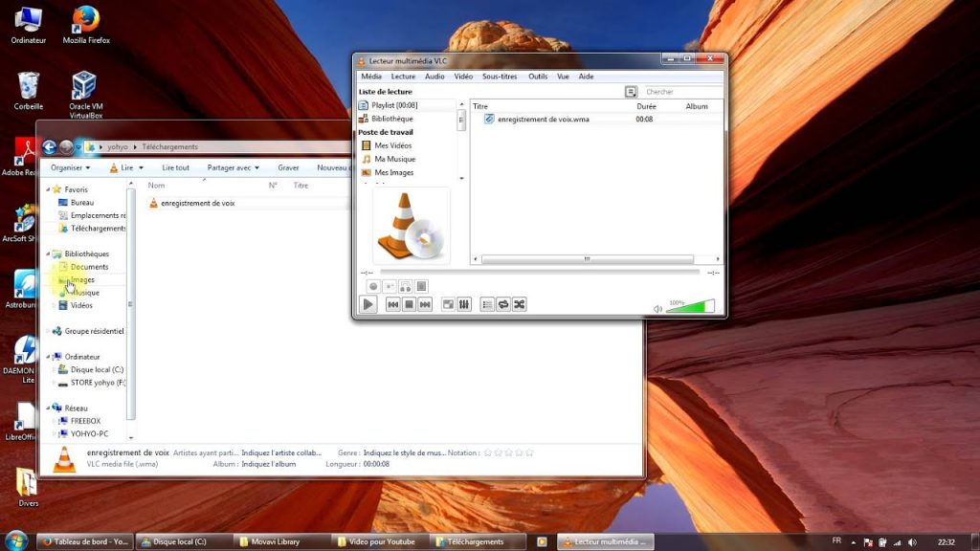
Task: Click the VLC fullscreen video icon
Action: click(x=448, y=304)
